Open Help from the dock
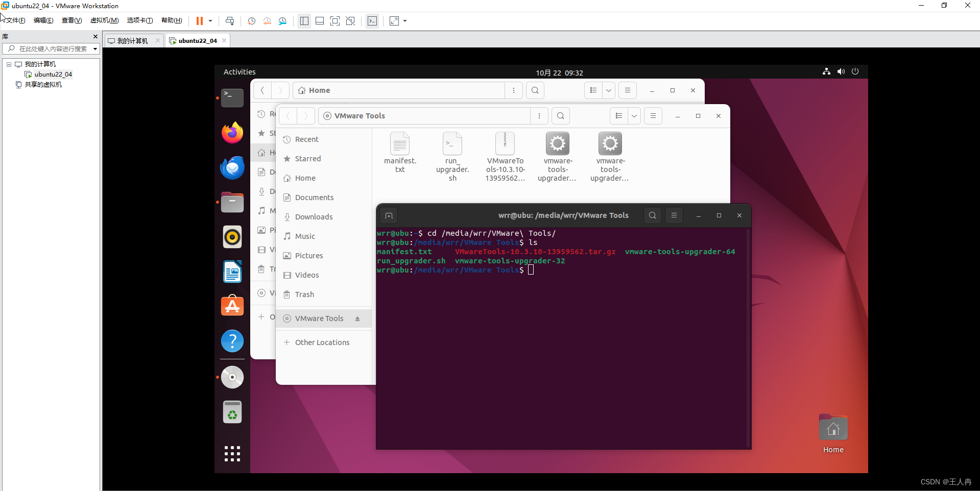This screenshot has height=491, width=980. [232, 341]
